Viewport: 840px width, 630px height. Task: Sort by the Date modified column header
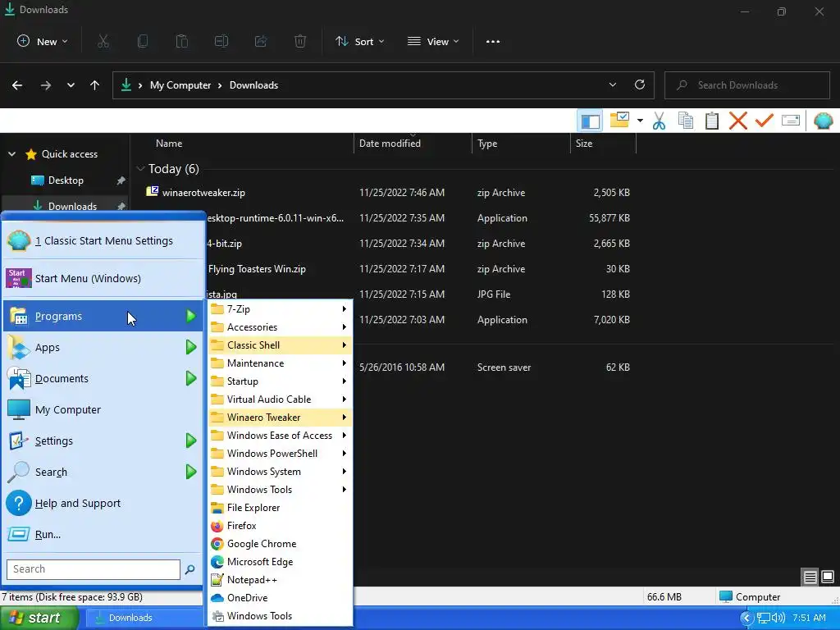point(390,144)
